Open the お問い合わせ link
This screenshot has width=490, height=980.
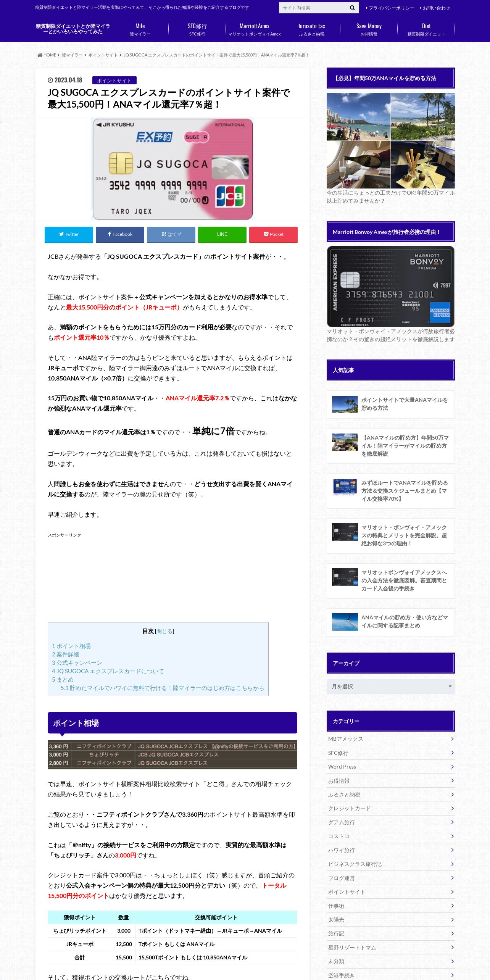[x=435, y=8]
